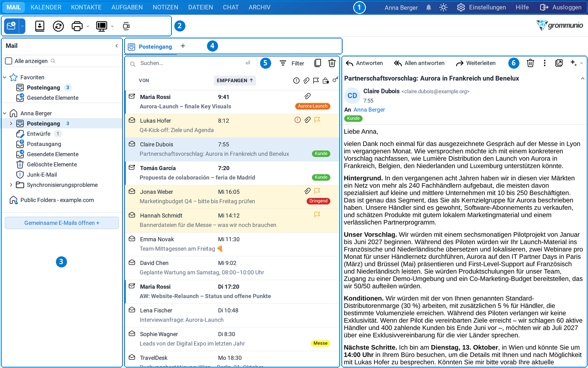Viewport: 588px width, 368px height.
Task: Compose a new email with envelope-plus button
Action: (11, 26)
